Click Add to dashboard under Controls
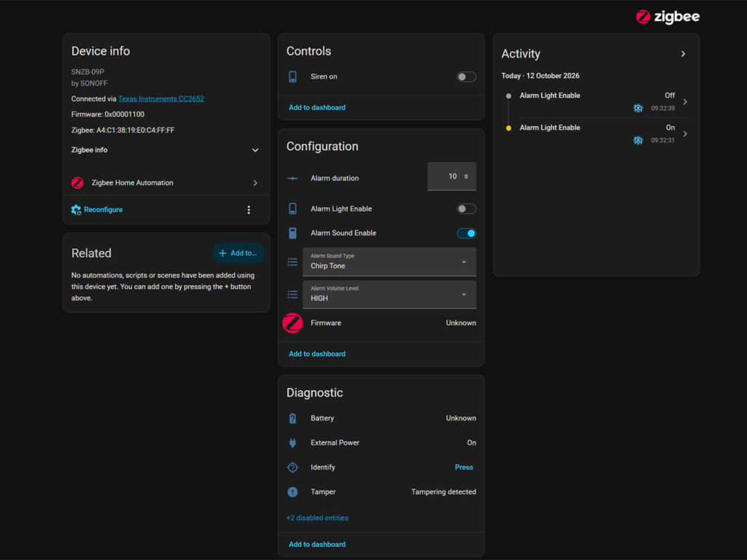This screenshot has height=560, width=747. click(x=317, y=108)
